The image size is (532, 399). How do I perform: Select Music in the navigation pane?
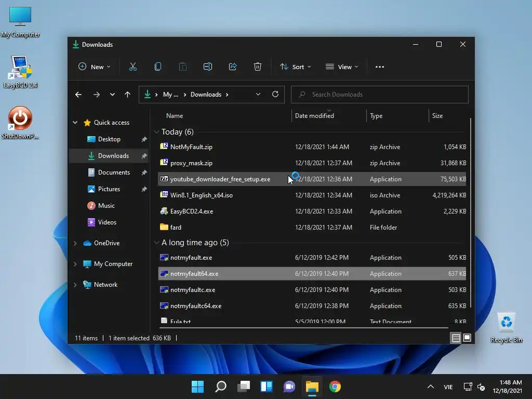109,206
